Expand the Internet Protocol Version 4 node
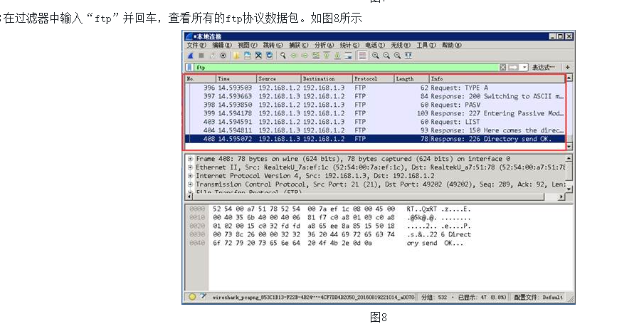644x329 pixels. pos(190,176)
